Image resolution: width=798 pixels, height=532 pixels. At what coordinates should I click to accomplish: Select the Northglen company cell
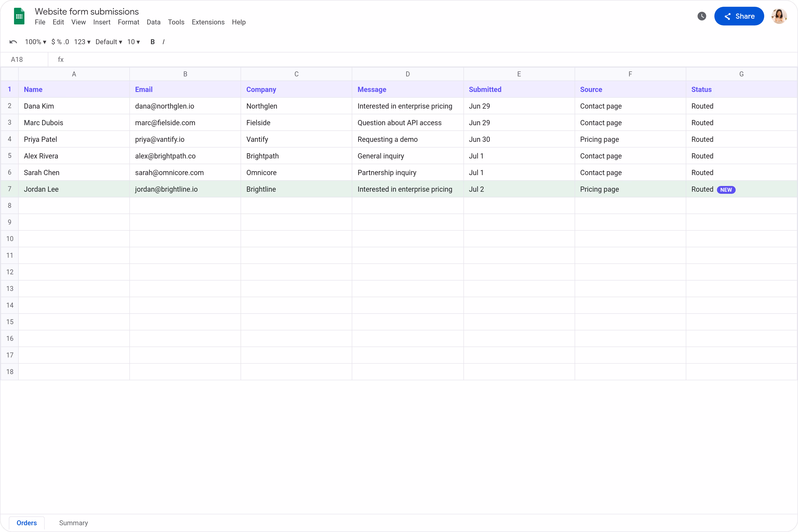297,106
